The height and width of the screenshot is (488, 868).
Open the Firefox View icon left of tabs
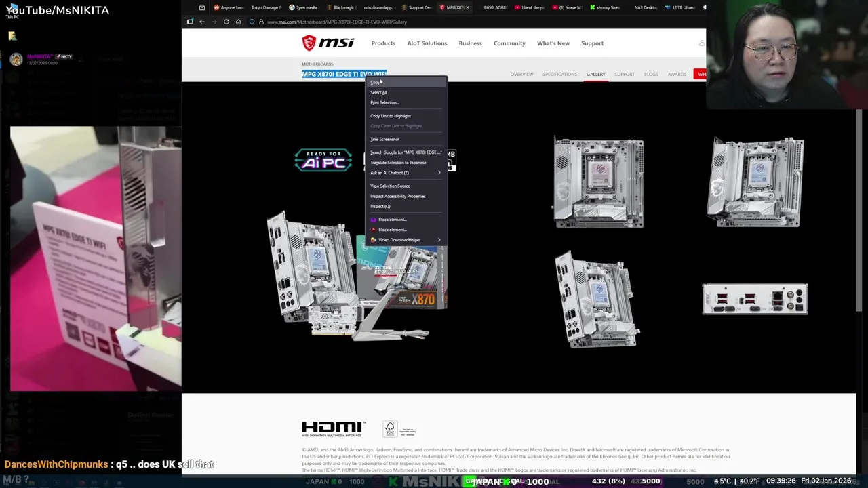coord(202,7)
